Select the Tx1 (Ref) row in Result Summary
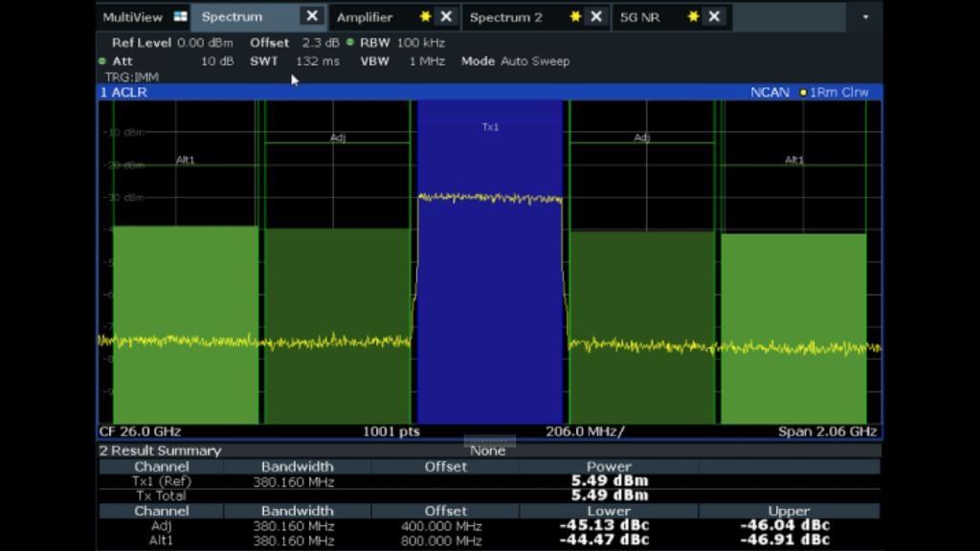 [161, 481]
